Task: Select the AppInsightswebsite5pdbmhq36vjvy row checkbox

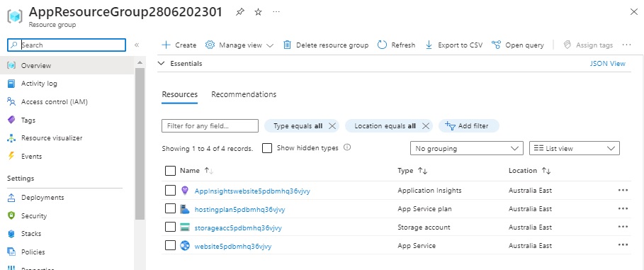Action: [170, 190]
